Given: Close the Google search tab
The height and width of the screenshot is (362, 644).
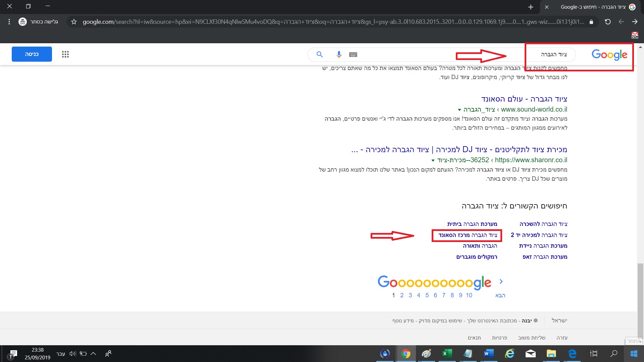Looking at the screenshot, I should [547, 7].
